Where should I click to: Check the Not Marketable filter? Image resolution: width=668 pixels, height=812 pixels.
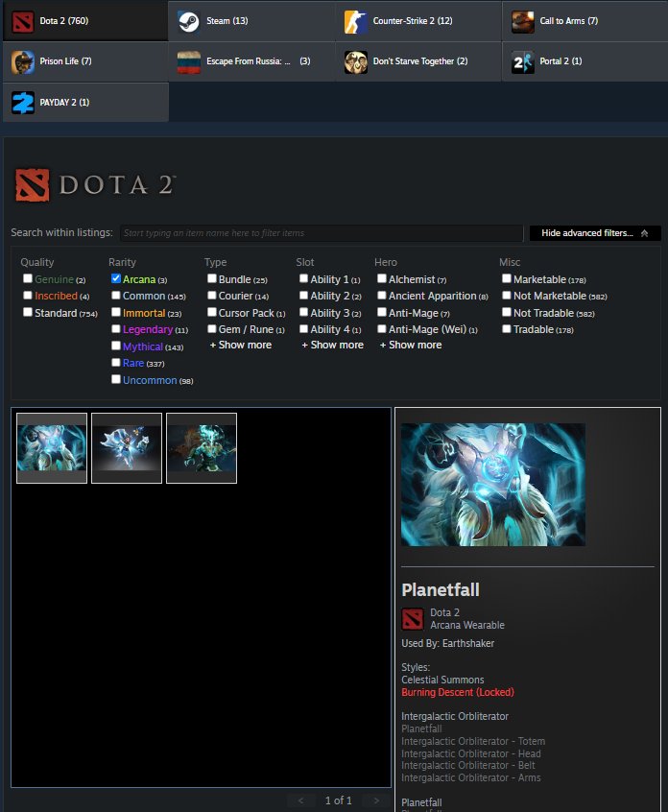tap(507, 296)
